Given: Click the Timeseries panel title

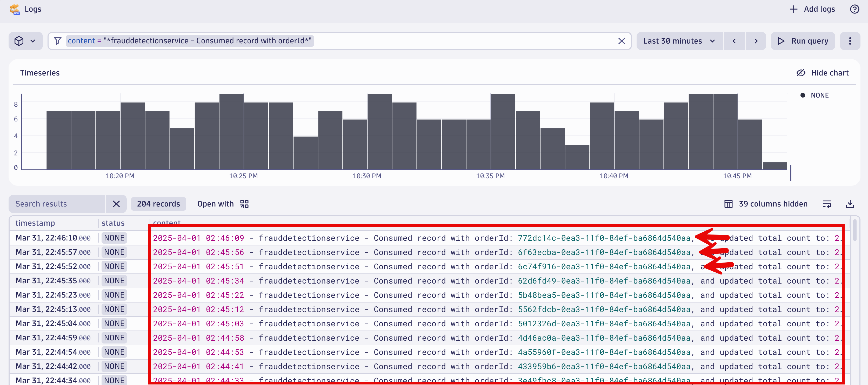Looking at the screenshot, I should click(x=40, y=73).
